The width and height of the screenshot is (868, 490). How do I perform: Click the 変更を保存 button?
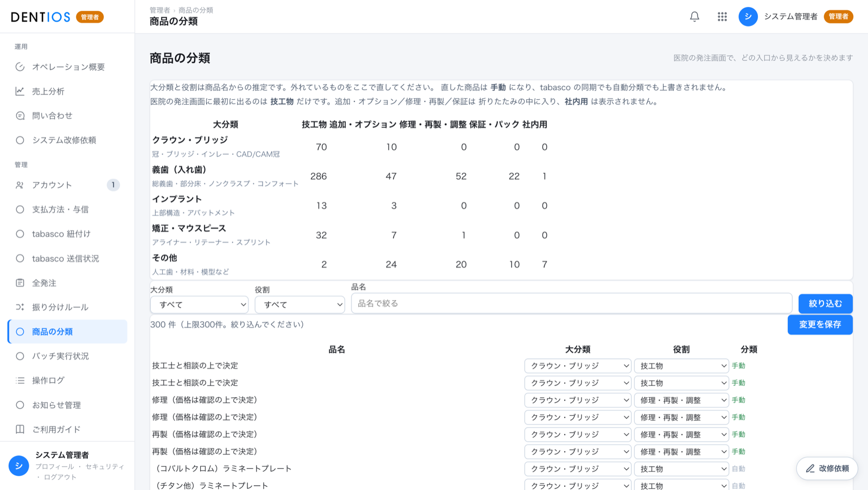click(820, 324)
